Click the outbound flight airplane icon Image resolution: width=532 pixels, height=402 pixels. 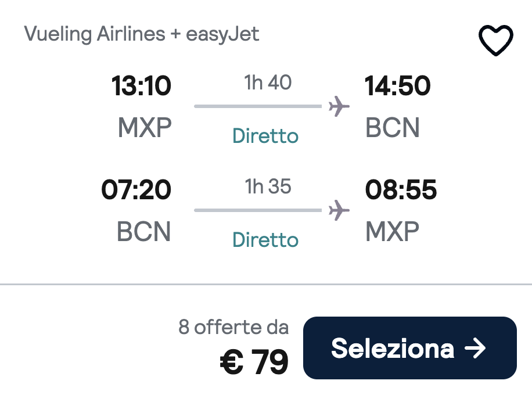pyautogui.click(x=339, y=106)
